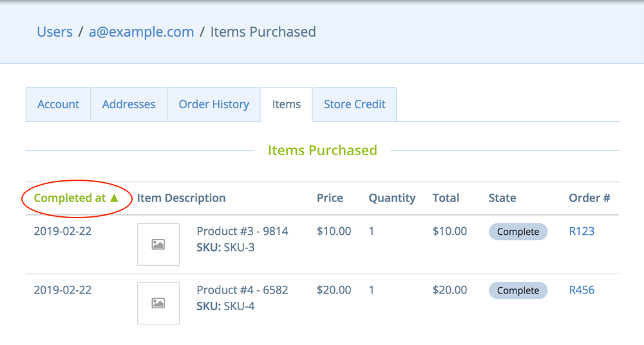
Task: Click Product #4 image placeholder thumbnail
Action: (158, 303)
